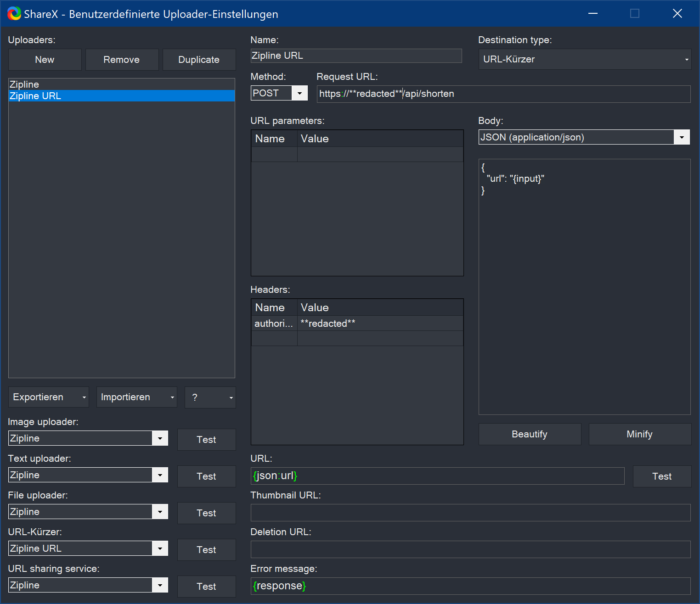Viewport: 700px width, 604px height.
Task: Open the Image uploader dropdown
Action: point(160,438)
